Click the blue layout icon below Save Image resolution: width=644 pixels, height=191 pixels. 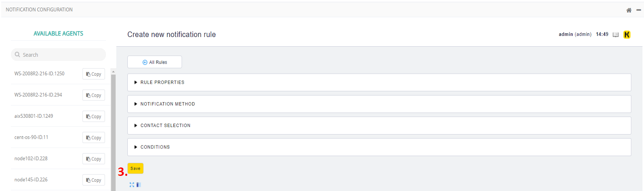tap(139, 185)
